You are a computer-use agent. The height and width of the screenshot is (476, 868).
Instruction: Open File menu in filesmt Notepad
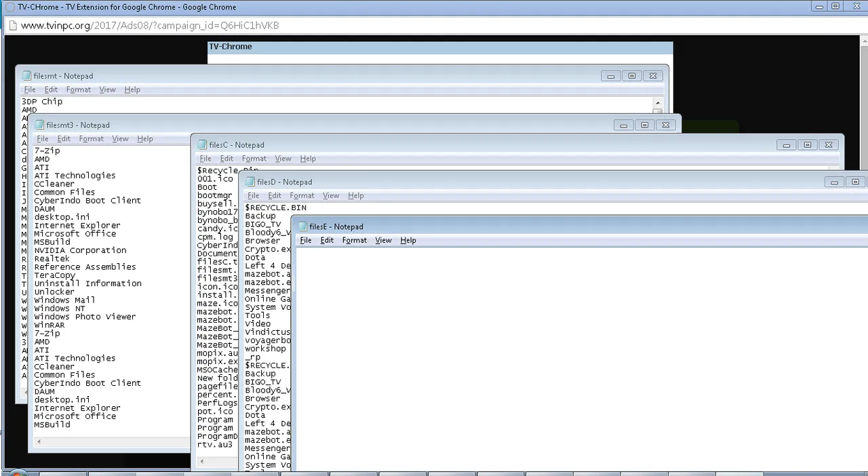click(30, 90)
